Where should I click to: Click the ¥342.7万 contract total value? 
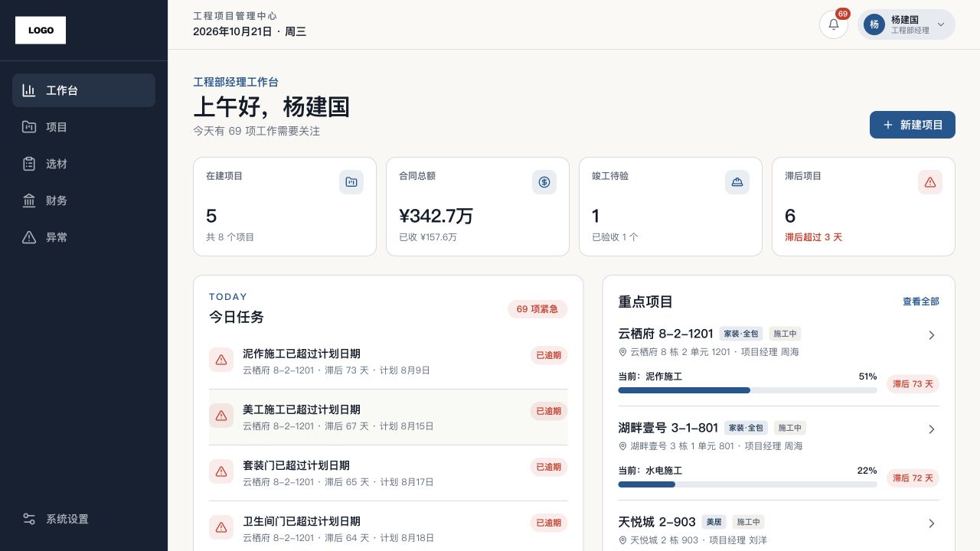coord(436,216)
